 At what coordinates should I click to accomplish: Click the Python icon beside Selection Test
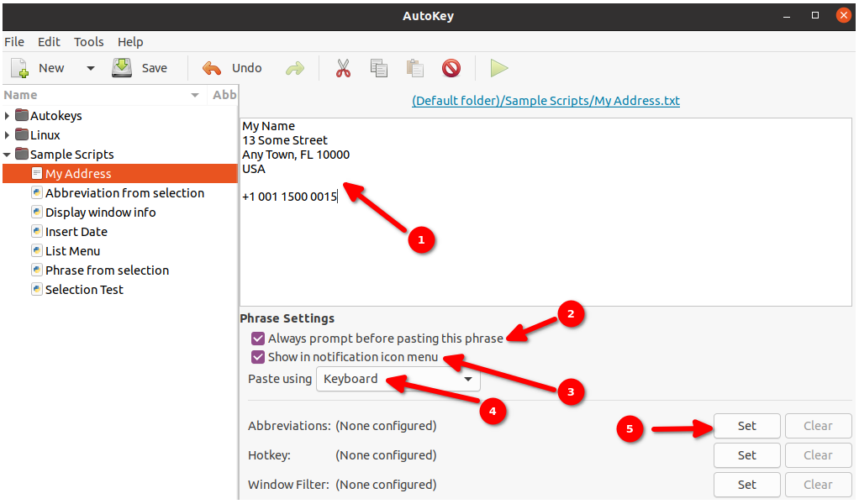(x=37, y=290)
